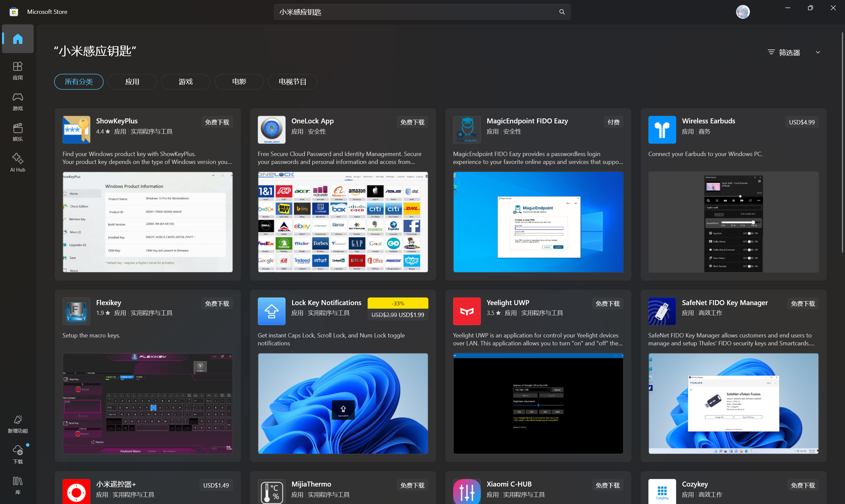Select the 所有分类 category tab
The width and height of the screenshot is (845, 504).
tap(79, 82)
